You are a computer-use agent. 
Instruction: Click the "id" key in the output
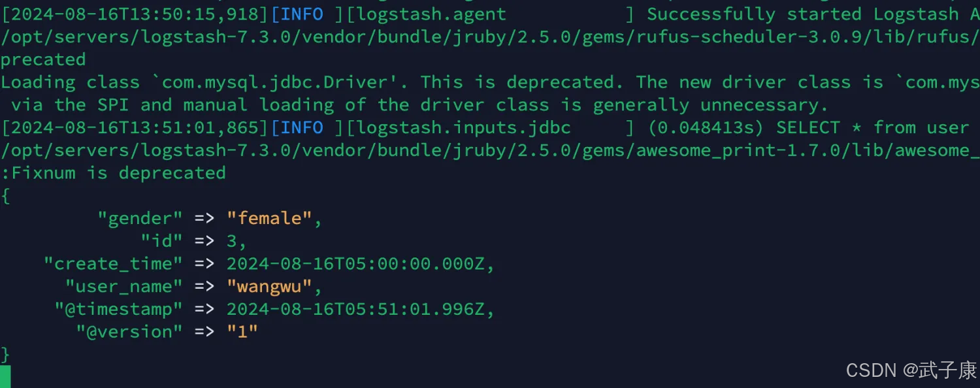coord(161,241)
